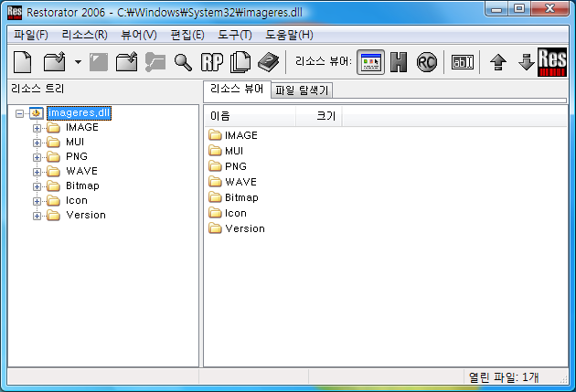Viewport: 576px width, 392px height.
Task: Select WAVE folder in resource tree
Action: (x=81, y=172)
